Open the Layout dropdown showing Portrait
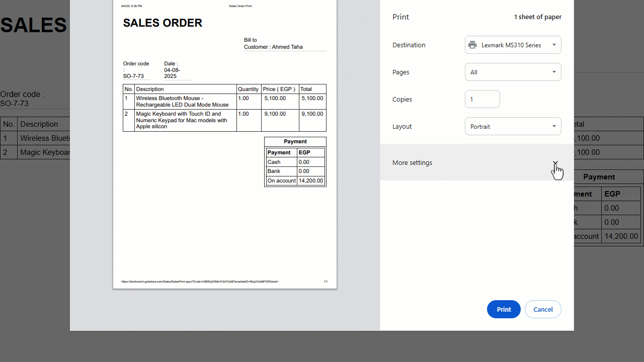The image size is (644, 362). [513, 126]
